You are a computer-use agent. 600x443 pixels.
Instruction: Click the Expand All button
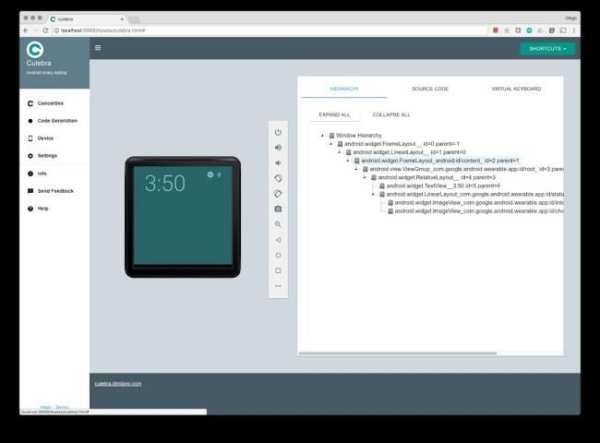(335, 115)
